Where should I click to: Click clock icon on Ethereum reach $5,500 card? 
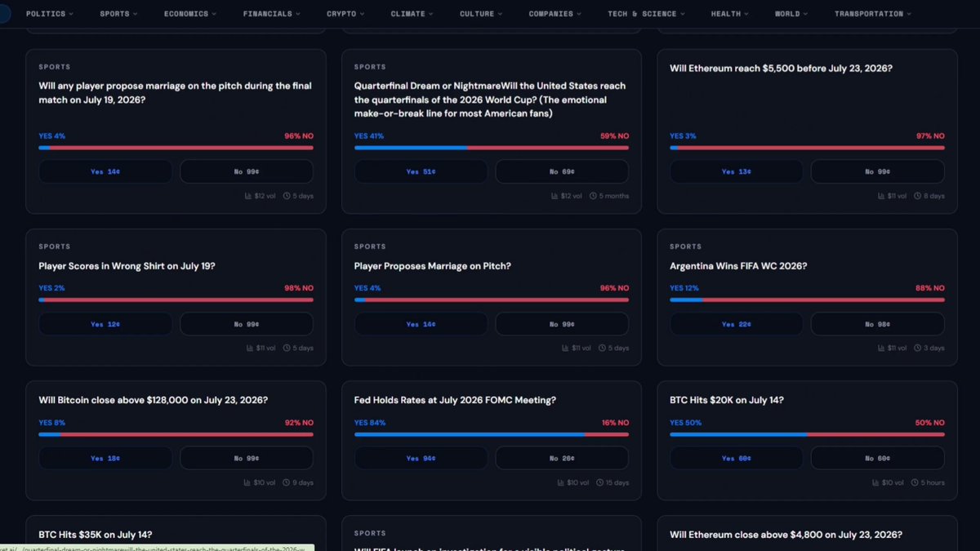click(918, 196)
